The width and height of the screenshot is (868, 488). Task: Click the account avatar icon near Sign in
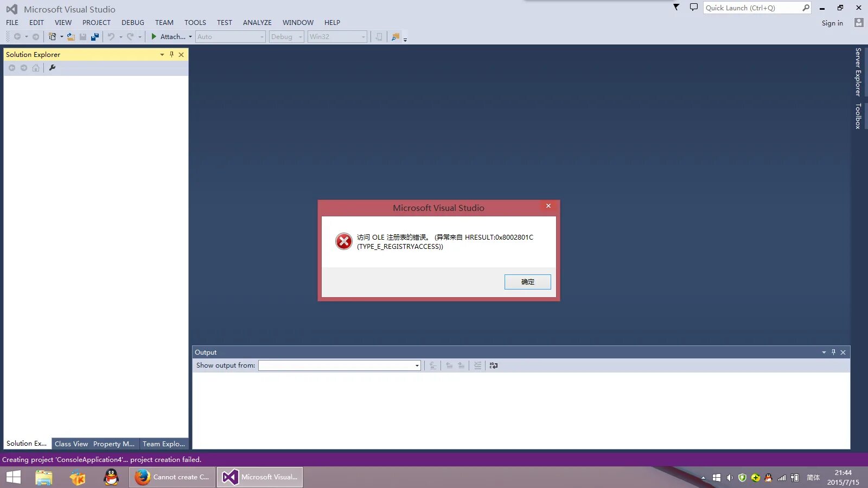(859, 22)
